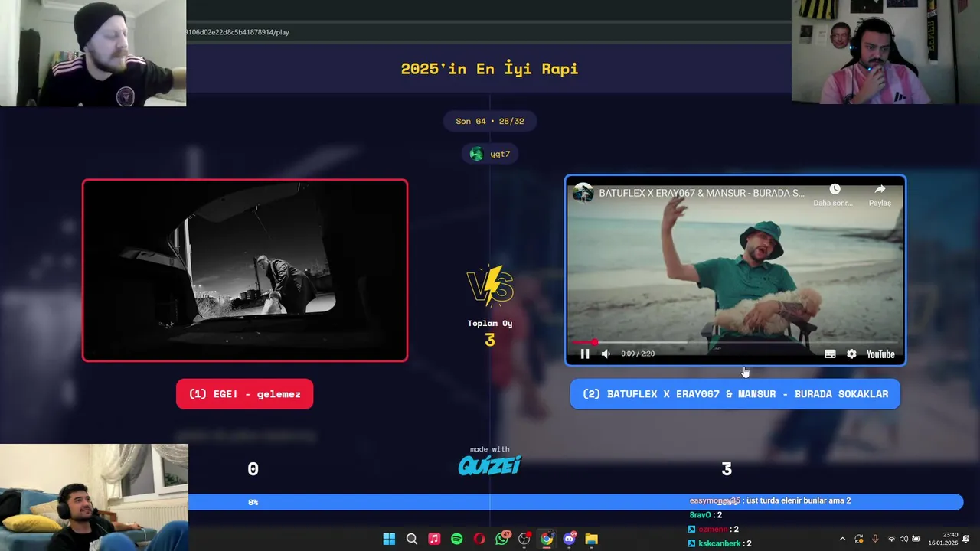Click the sync refresh tray icon

pos(859,539)
